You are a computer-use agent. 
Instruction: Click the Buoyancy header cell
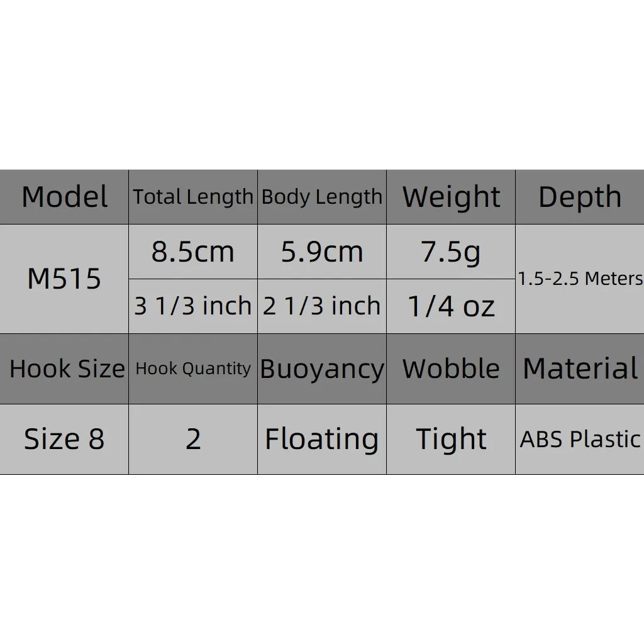click(322, 369)
